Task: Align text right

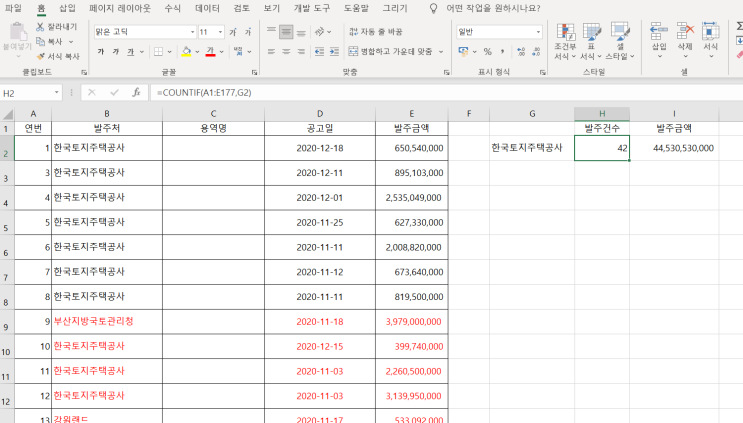Action: tap(301, 52)
